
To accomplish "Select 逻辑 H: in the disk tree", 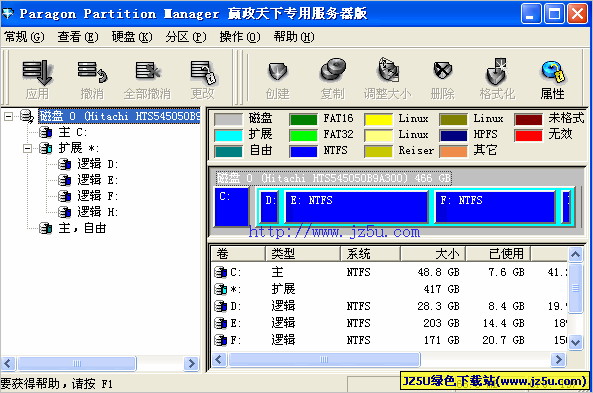I will pyautogui.click(x=98, y=211).
